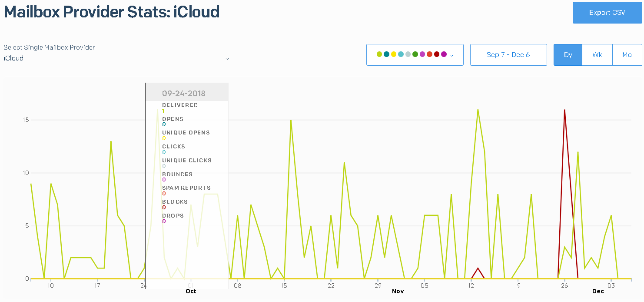This screenshot has height=302, width=644.
Task: Click the DELIVERED label in tooltip
Action: [180, 105]
